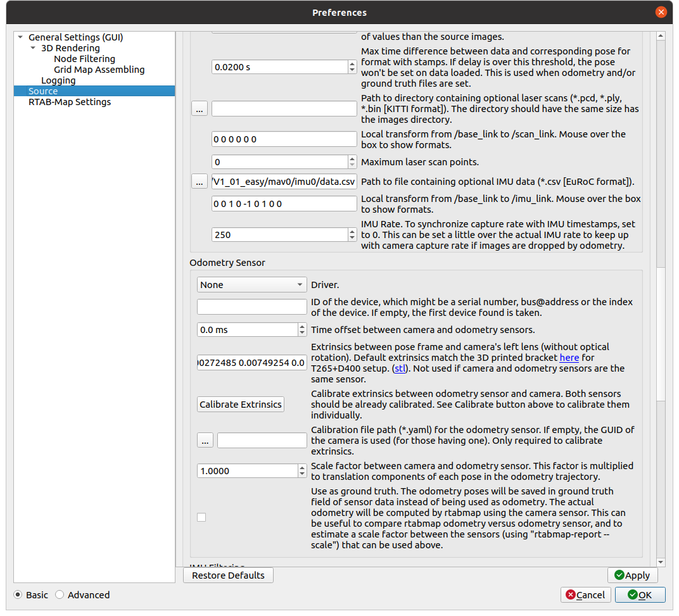Screen dimensions: 679x616
Task: Increase the IMU Rate spinner value
Action: (x=352, y=231)
